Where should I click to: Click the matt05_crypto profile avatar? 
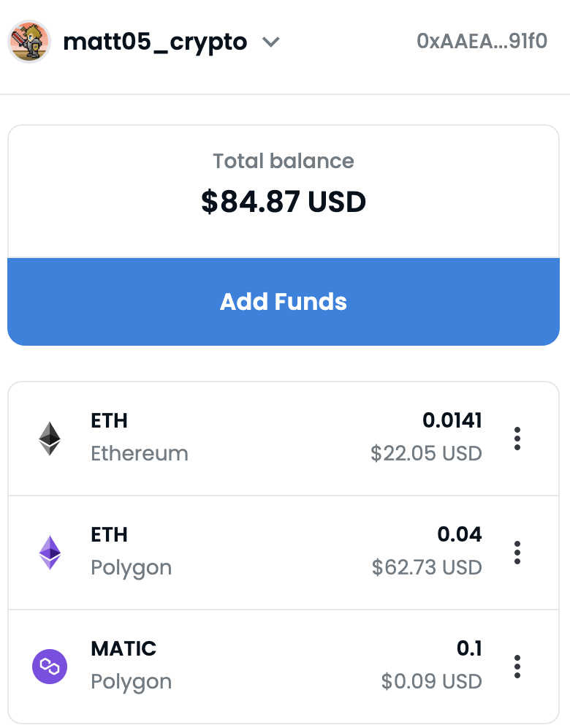29,42
